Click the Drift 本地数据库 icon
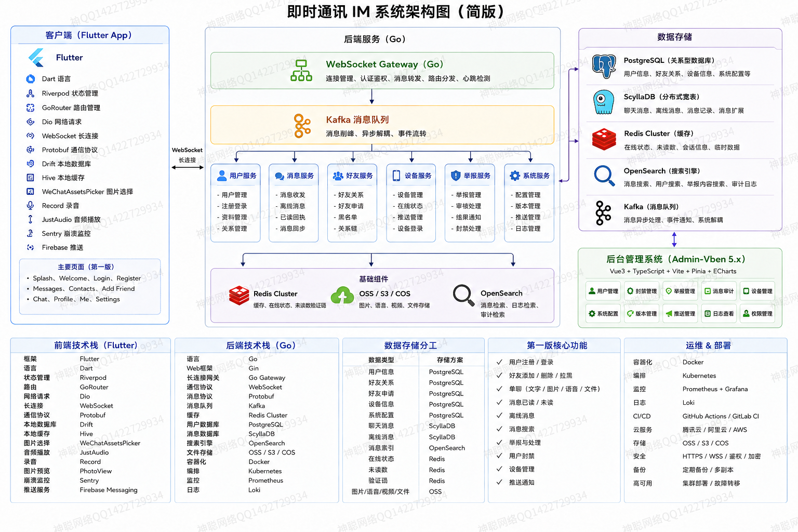The height and width of the screenshot is (532, 798). click(30, 164)
